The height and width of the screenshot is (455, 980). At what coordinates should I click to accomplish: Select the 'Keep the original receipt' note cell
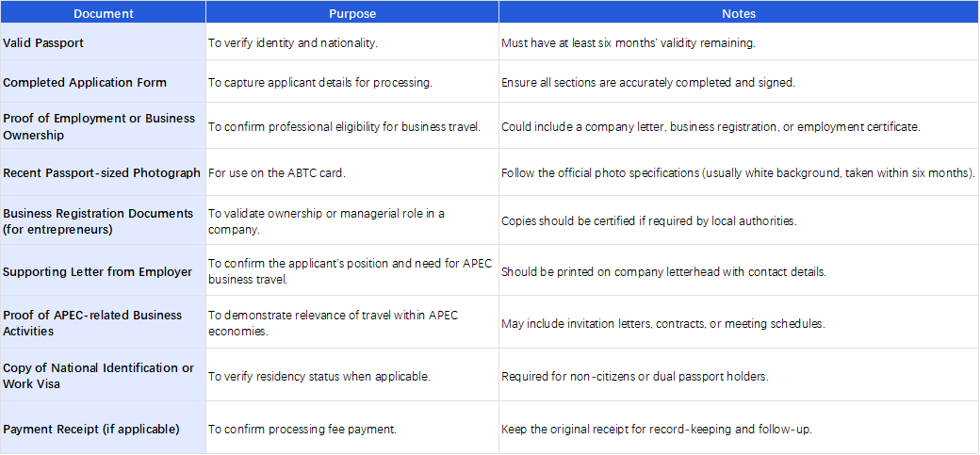coord(739,430)
